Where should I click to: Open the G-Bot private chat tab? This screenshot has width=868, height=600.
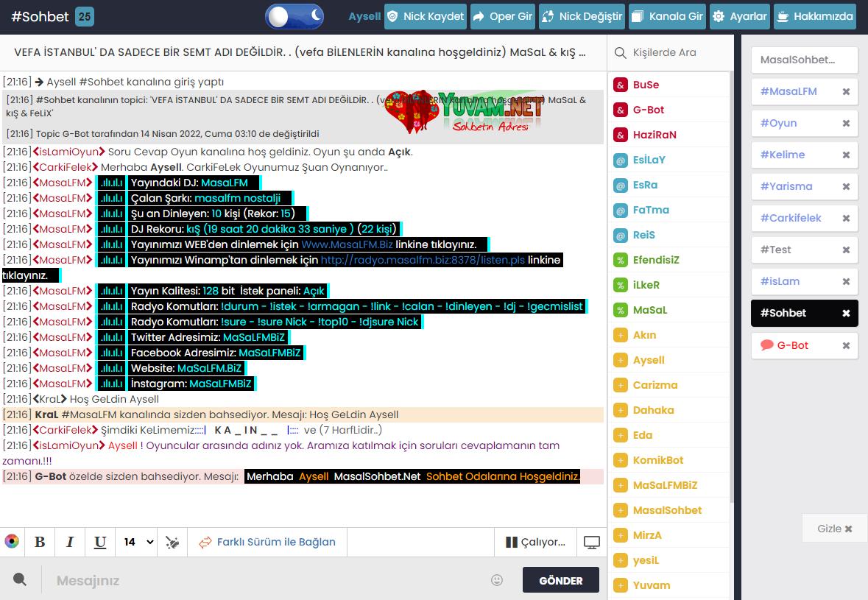tap(793, 345)
